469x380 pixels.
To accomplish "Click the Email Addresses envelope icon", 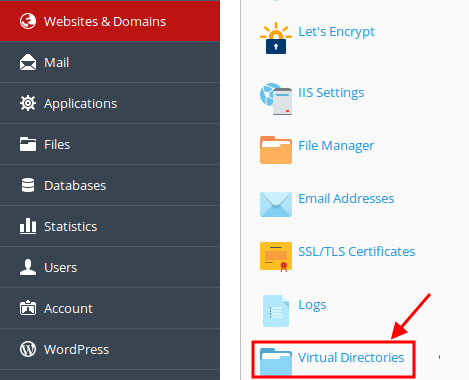I will point(276,204).
